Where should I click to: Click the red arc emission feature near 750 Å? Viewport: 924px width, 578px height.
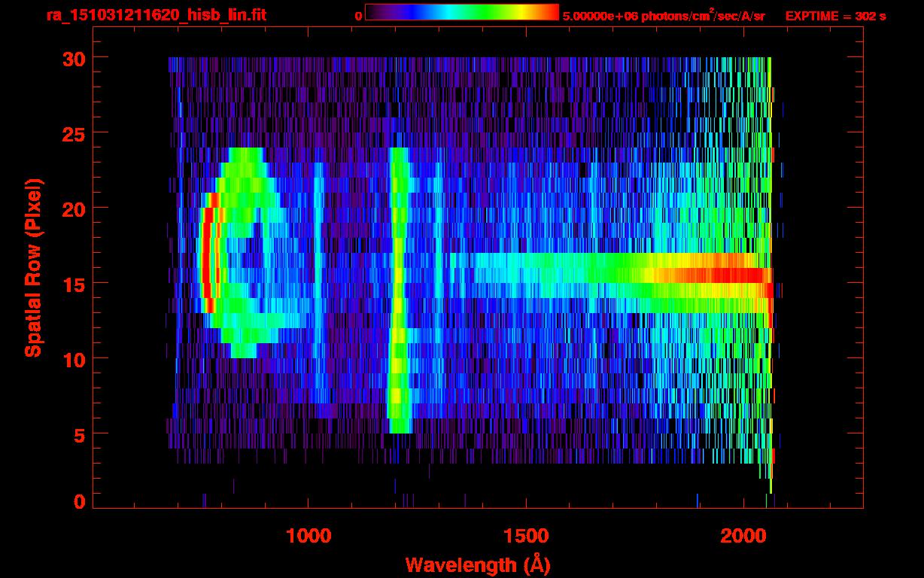pyautogui.click(x=208, y=253)
